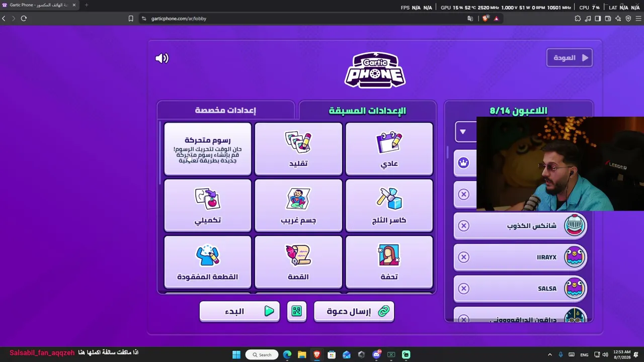Click the address bar URL
This screenshot has height=362, width=644.
[x=179, y=19]
